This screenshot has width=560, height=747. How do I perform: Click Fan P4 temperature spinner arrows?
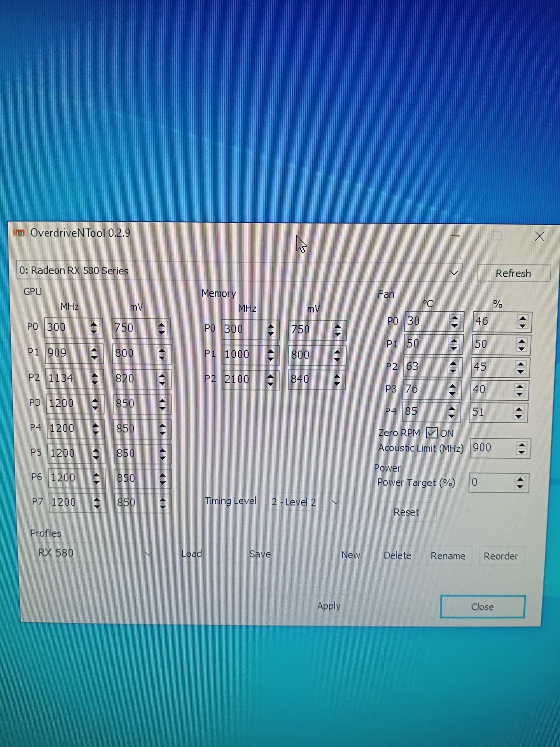click(452, 412)
